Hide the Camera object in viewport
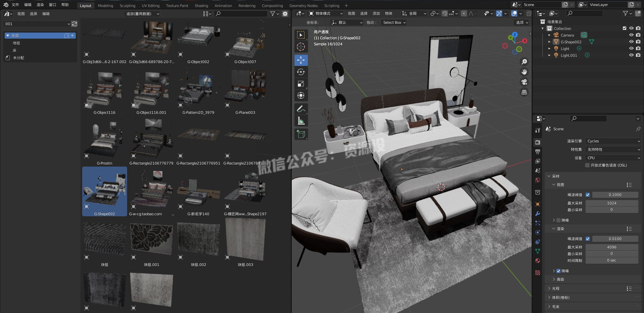644x313 pixels. [631, 35]
